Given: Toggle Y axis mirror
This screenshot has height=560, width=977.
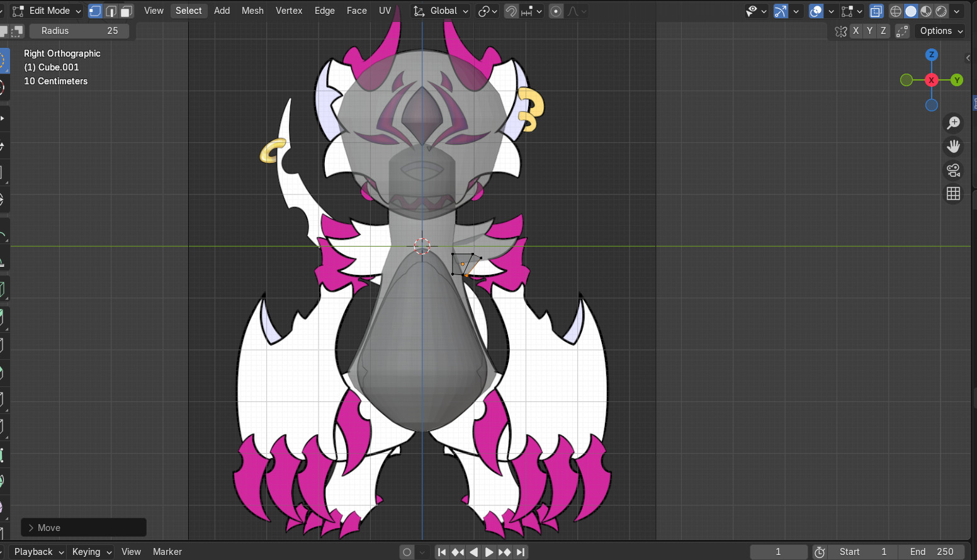Looking at the screenshot, I should click(x=869, y=31).
